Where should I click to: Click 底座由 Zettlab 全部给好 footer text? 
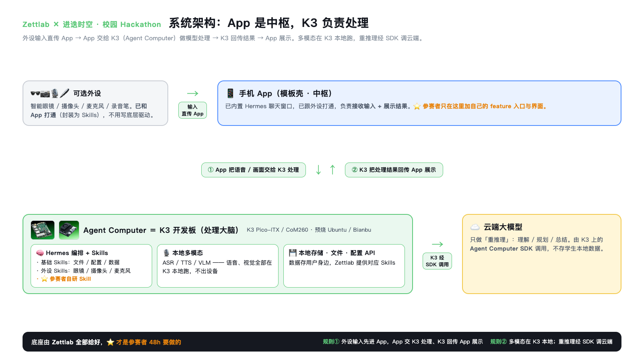coord(67,342)
